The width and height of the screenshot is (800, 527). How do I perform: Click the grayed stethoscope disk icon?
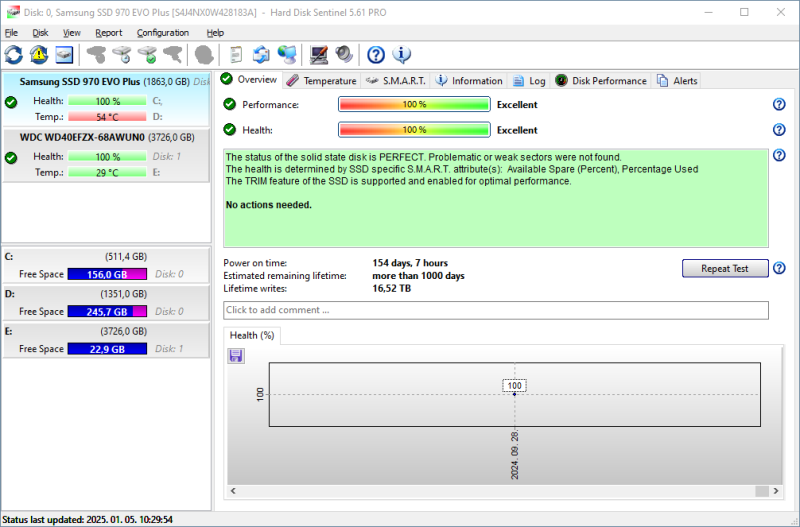(x=96, y=55)
